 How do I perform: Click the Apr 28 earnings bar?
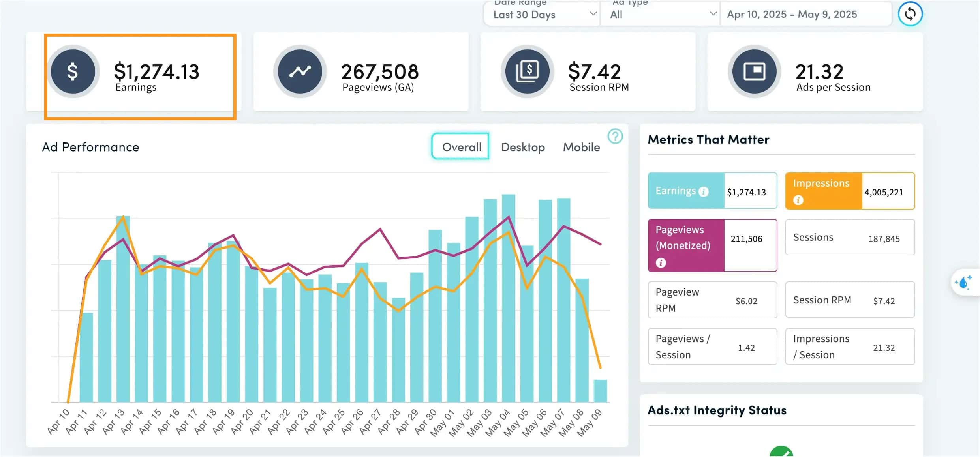tap(398, 350)
